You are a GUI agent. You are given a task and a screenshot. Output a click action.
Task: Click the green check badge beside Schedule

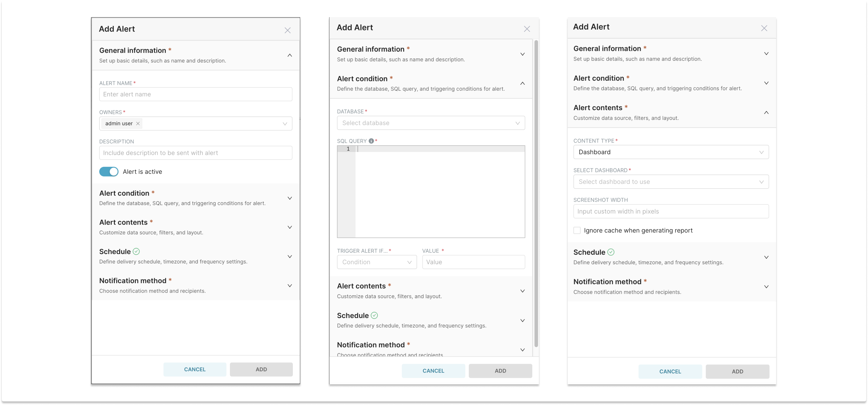[x=136, y=251]
